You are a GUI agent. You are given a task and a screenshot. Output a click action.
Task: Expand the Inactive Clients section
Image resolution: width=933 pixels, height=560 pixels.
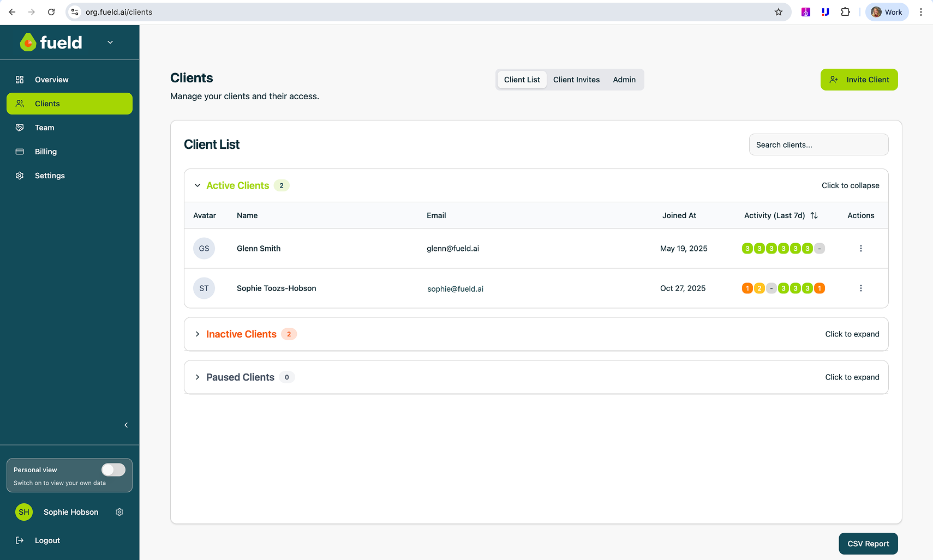pyautogui.click(x=198, y=334)
